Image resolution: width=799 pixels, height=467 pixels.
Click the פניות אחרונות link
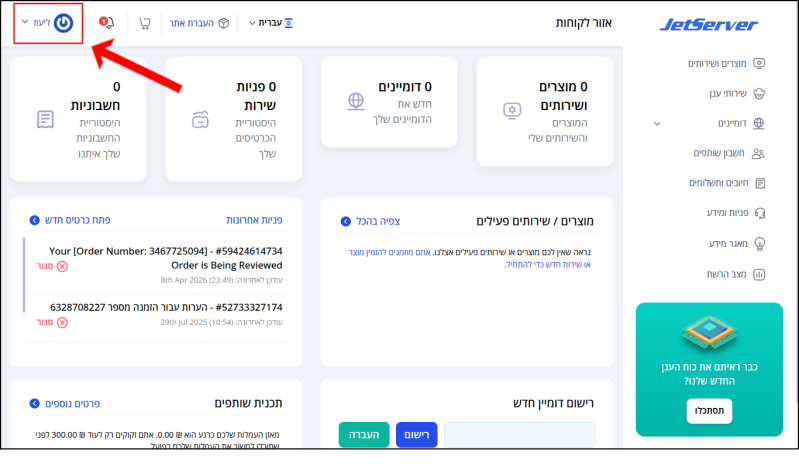click(x=254, y=220)
